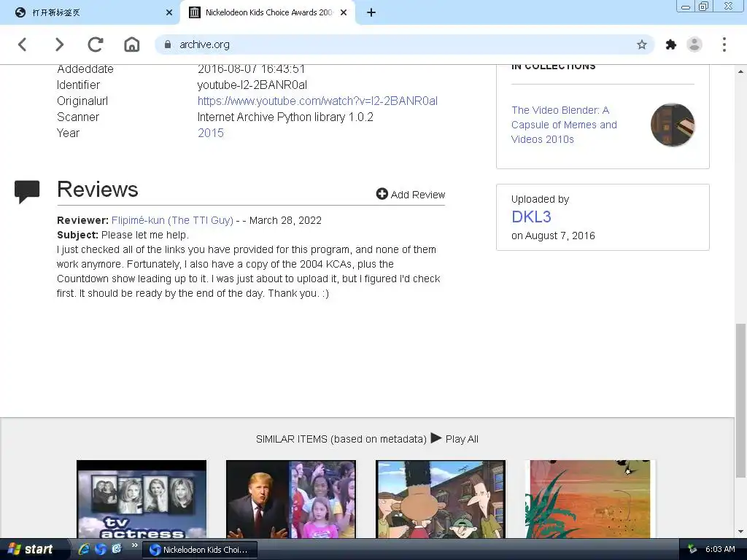Click the Add Review link text

point(418,195)
